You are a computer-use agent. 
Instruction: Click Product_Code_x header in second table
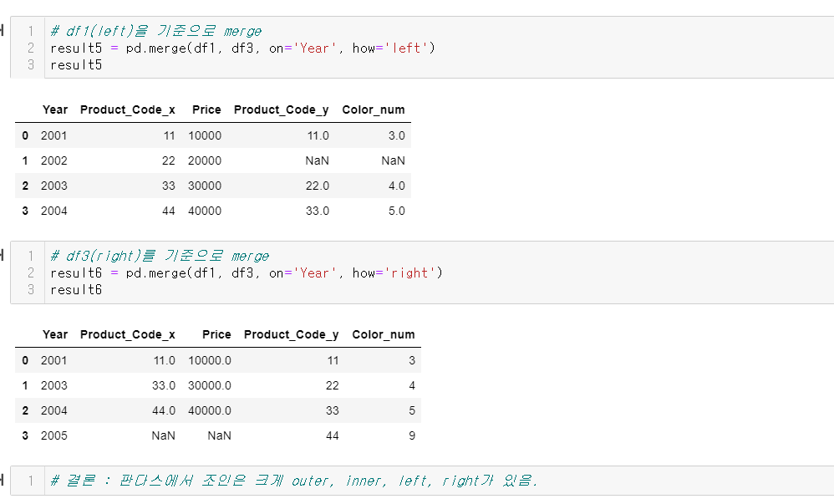(x=128, y=335)
